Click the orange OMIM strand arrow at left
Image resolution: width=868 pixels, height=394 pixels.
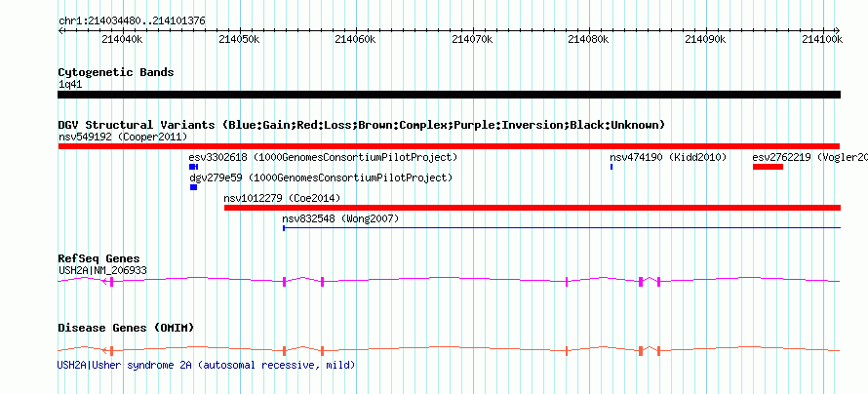coord(105,351)
